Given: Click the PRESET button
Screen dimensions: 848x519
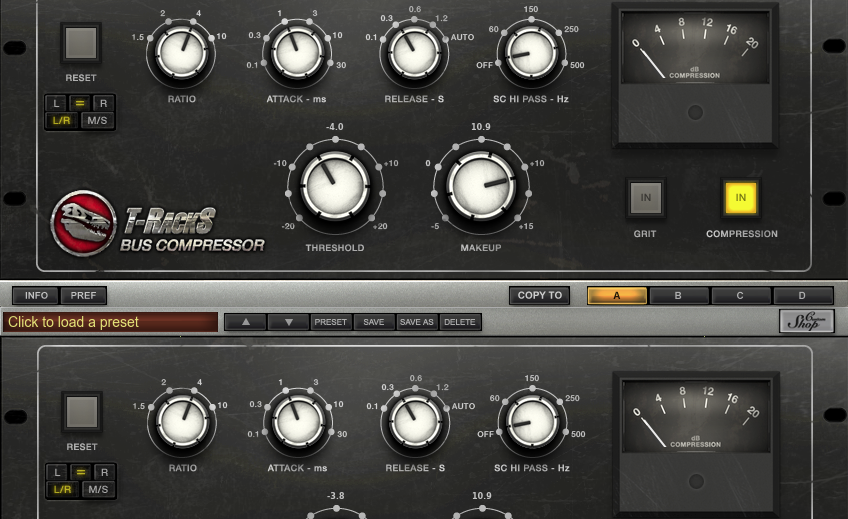Looking at the screenshot, I should 330,322.
